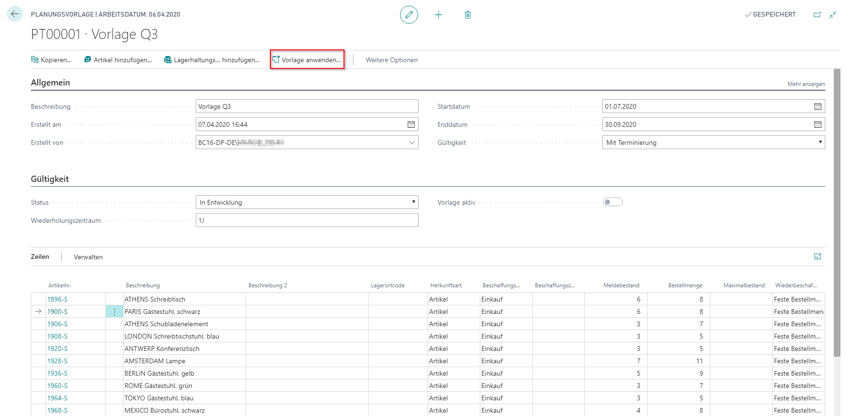Click the Beschreibung input field
The height and width of the screenshot is (416, 868).
pos(307,106)
